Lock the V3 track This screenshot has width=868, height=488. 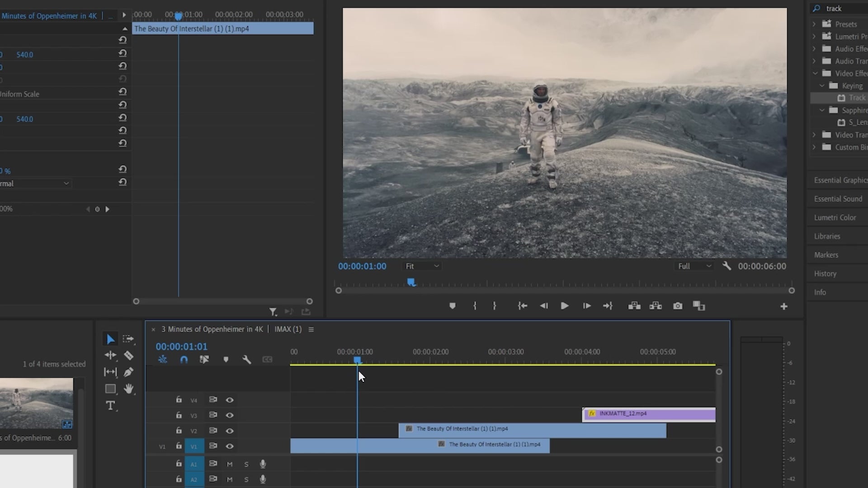click(179, 415)
